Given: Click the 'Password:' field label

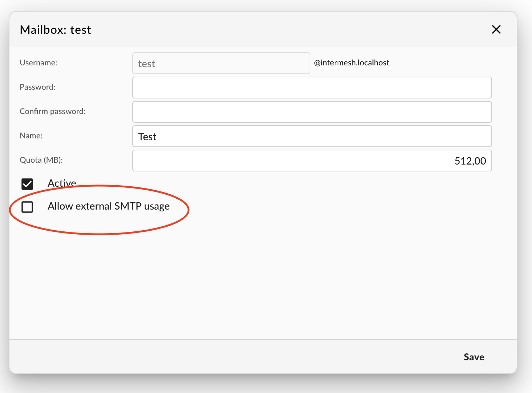Looking at the screenshot, I should (37, 87).
